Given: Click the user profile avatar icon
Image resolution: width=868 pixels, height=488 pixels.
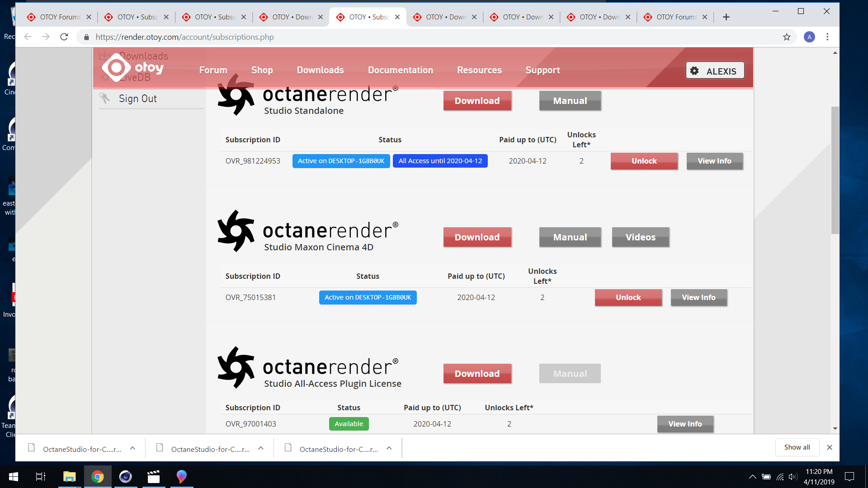Looking at the screenshot, I should pyautogui.click(x=809, y=37).
